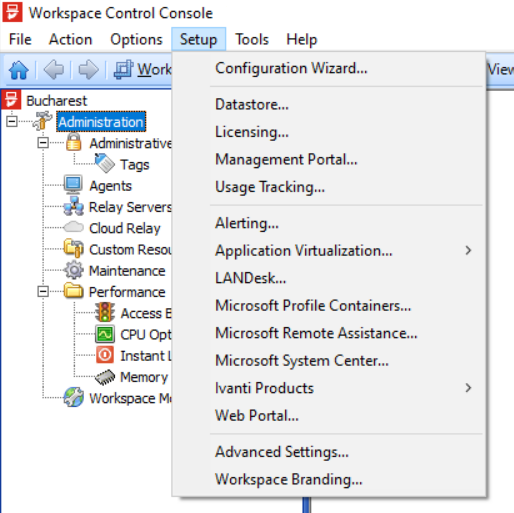This screenshot has height=513, width=514.
Task: Click the Agents monitor icon
Action: pyautogui.click(x=73, y=185)
